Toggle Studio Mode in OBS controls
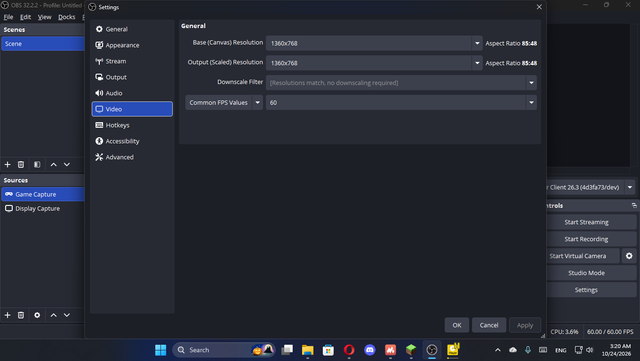 click(591, 273)
